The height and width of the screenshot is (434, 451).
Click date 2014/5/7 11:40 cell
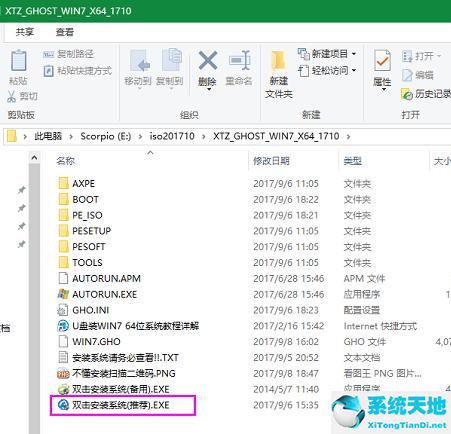click(x=286, y=389)
